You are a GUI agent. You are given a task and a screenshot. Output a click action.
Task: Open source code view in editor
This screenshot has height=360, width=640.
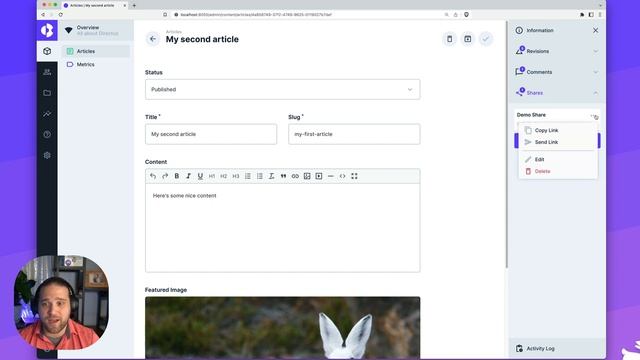point(342,176)
